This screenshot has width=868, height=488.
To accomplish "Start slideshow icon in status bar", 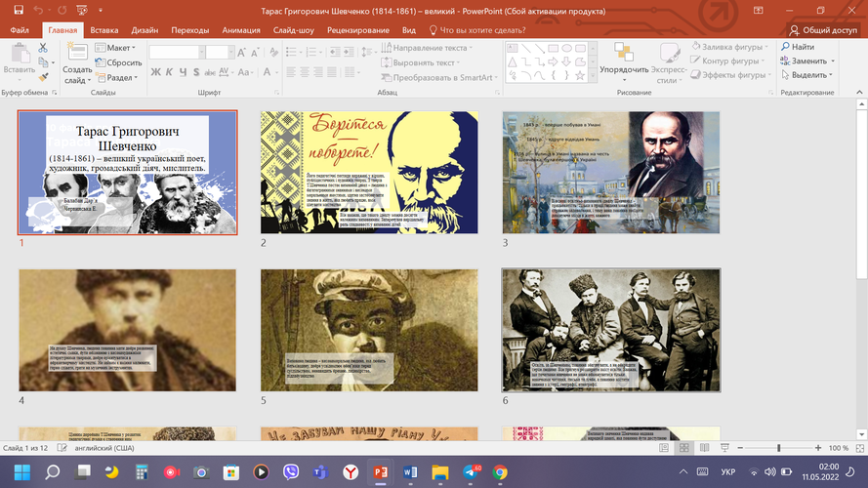I will click(x=724, y=448).
